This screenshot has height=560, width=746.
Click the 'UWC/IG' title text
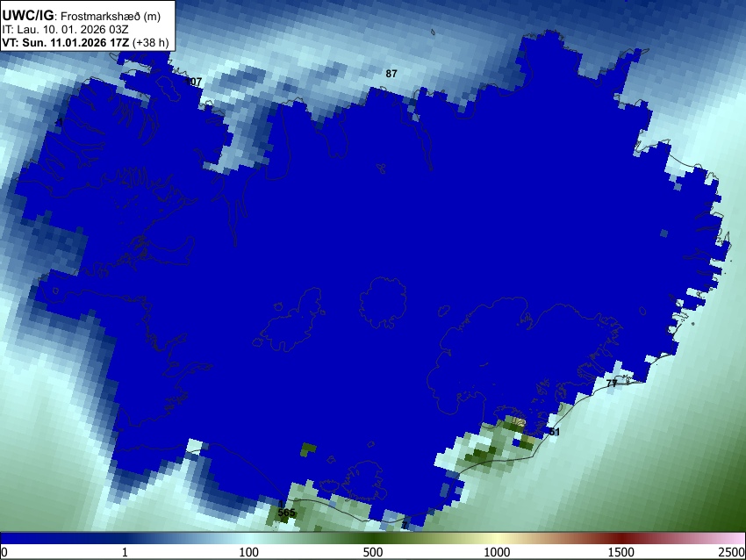coord(27,15)
